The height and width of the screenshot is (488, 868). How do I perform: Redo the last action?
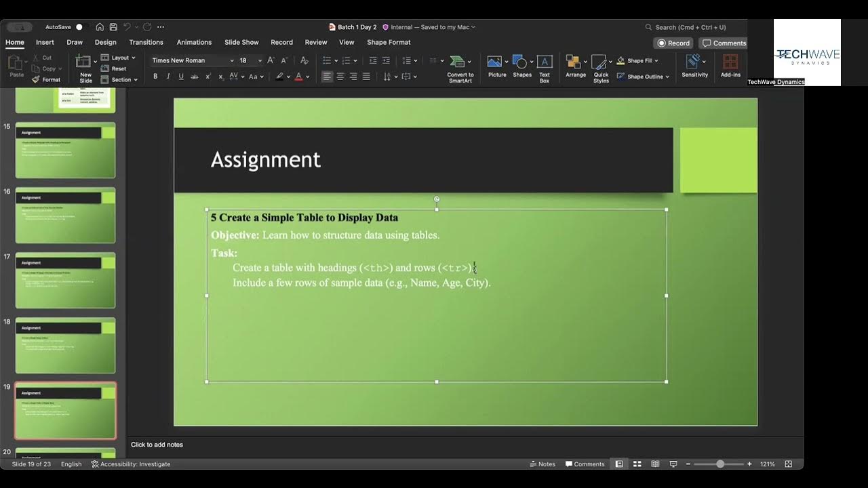pos(147,27)
